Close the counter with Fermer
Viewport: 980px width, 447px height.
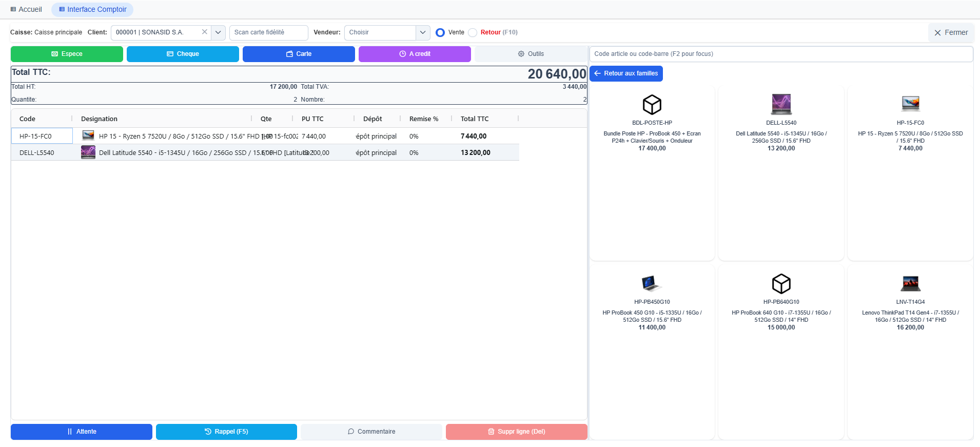pos(951,32)
